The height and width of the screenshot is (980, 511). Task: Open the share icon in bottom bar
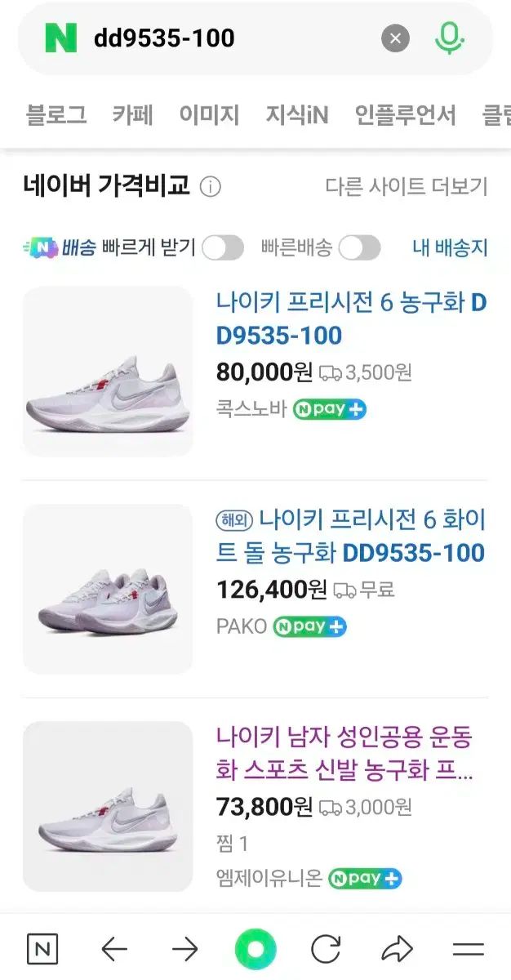pyautogui.click(x=397, y=949)
